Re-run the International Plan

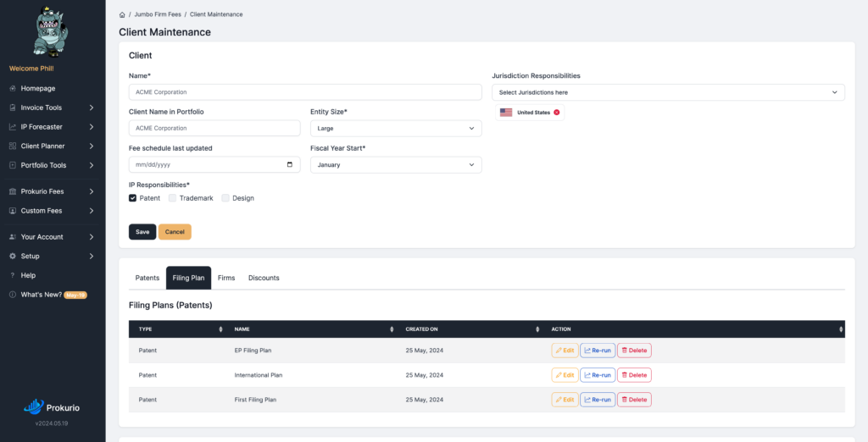pos(598,375)
